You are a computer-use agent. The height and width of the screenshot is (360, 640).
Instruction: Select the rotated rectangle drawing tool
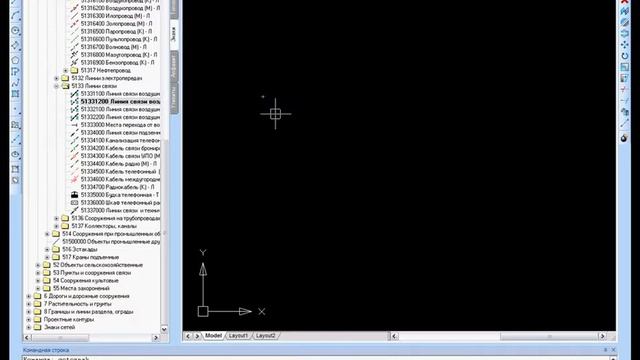click(x=15, y=45)
